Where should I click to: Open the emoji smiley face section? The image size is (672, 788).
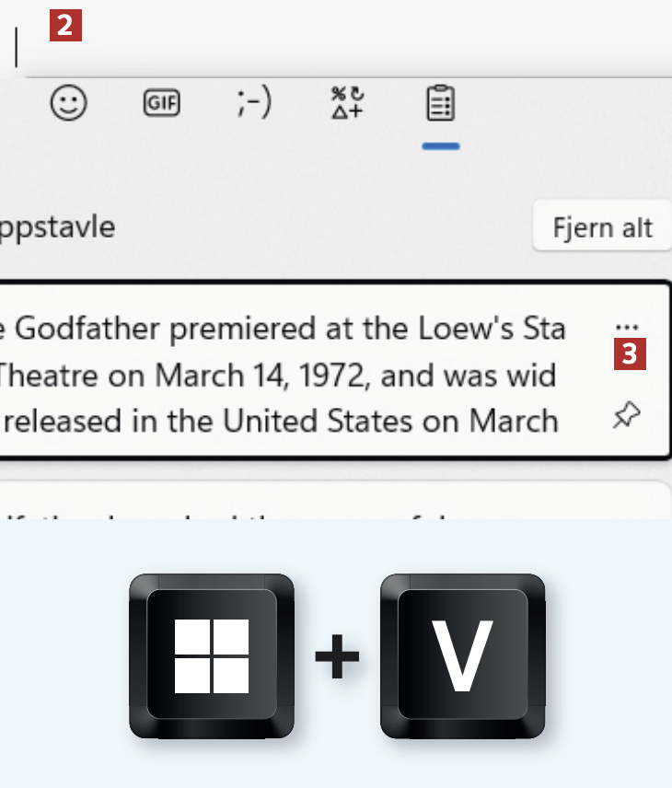point(68,103)
